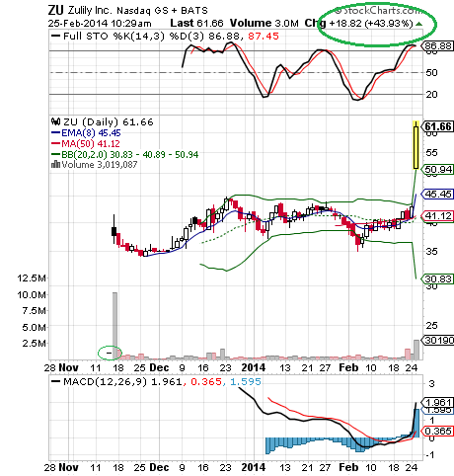454x476 pixels.
Task: Click the green up-triangle change indicator
Action: 418,24
